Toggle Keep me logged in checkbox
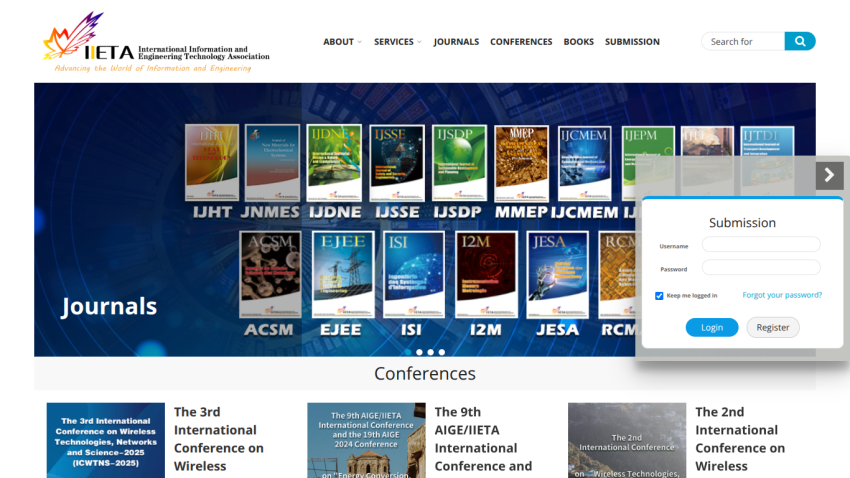 click(659, 296)
